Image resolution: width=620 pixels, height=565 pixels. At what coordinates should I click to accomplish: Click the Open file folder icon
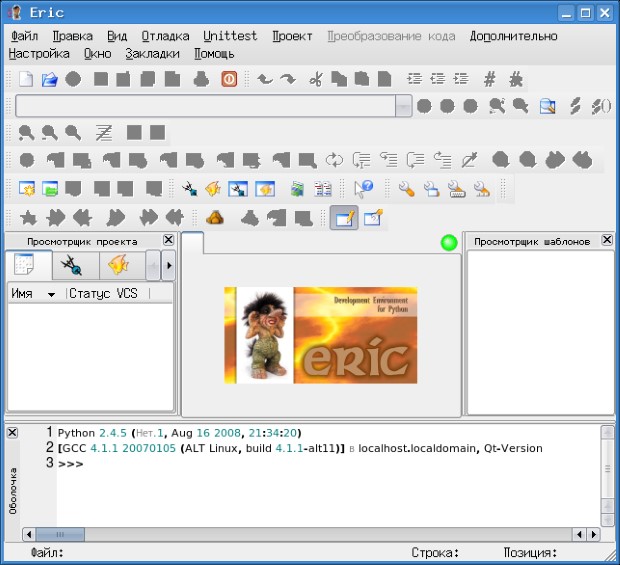click(x=49, y=79)
